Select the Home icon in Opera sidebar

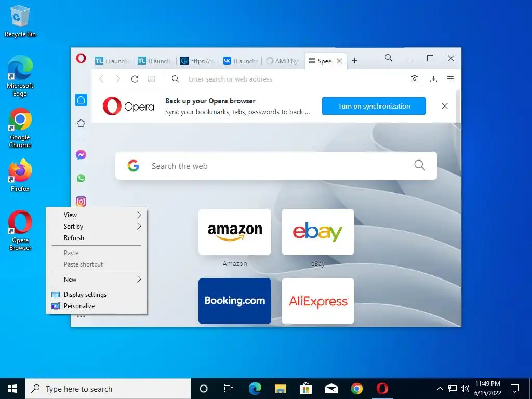point(81,100)
